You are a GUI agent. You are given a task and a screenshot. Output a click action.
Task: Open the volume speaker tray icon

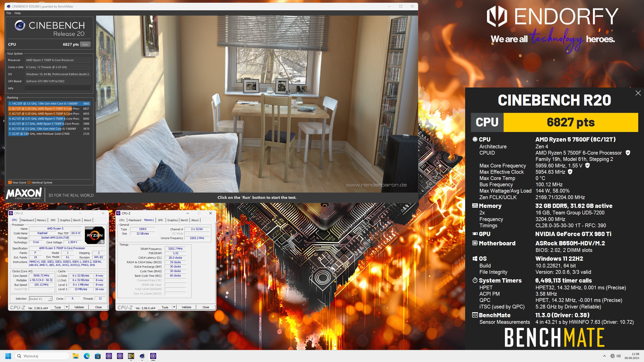pos(619,356)
